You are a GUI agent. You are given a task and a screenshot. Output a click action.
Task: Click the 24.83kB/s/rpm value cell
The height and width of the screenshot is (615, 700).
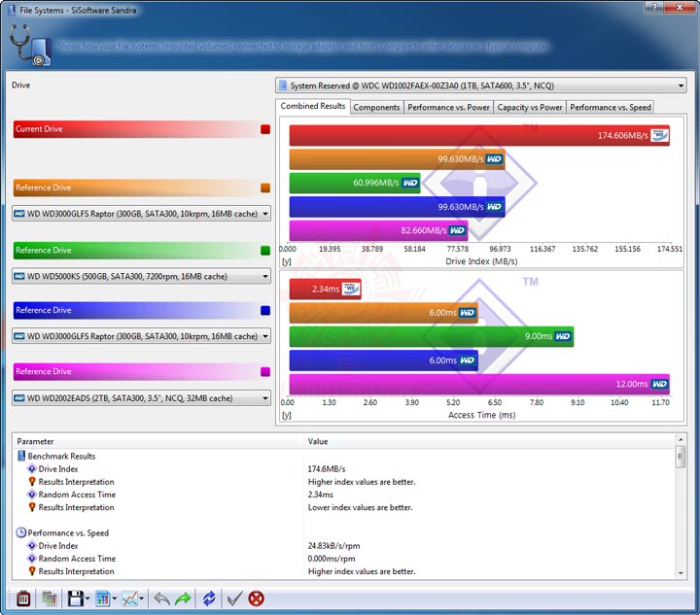(x=333, y=546)
